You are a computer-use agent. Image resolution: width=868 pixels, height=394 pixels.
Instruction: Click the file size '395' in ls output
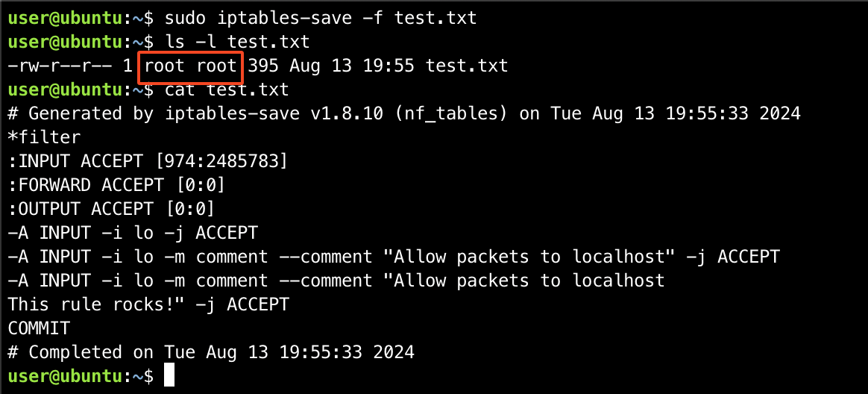point(263,66)
